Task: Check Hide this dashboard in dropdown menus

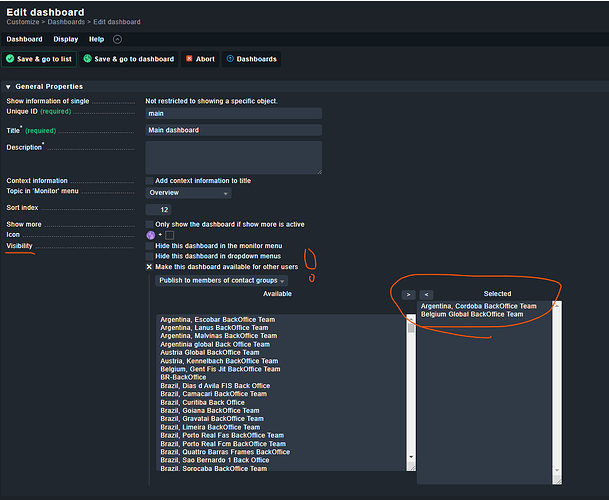Action: (149, 256)
